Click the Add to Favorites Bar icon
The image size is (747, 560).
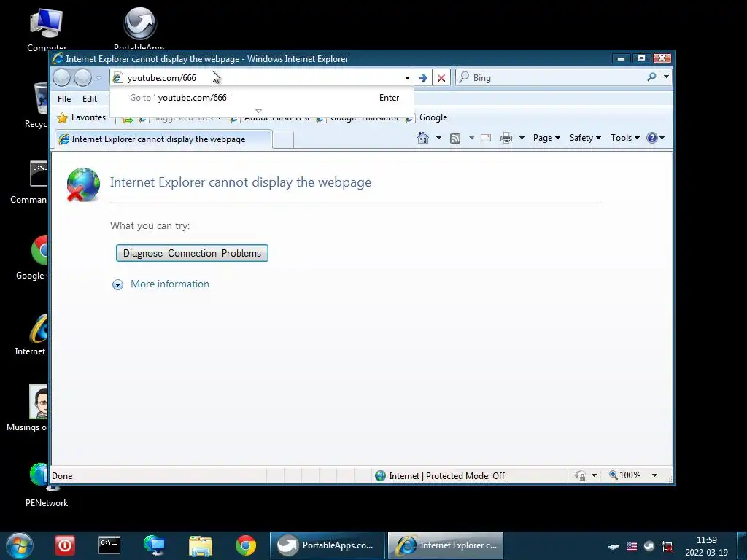pyautogui.click(x=127, y=119)
